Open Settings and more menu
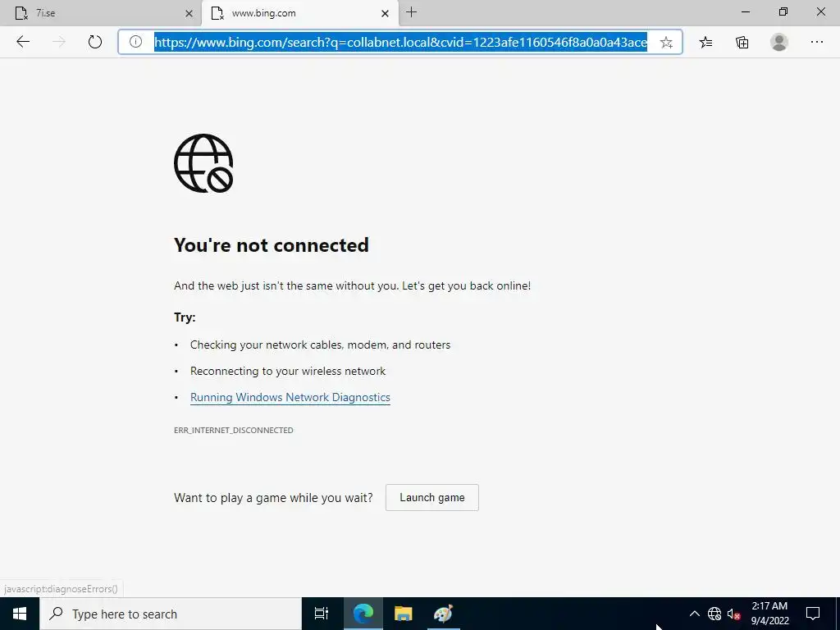Image resolution: width=840 pixels, height=630 pixels. pyautogui.click(x=816, y=42)
